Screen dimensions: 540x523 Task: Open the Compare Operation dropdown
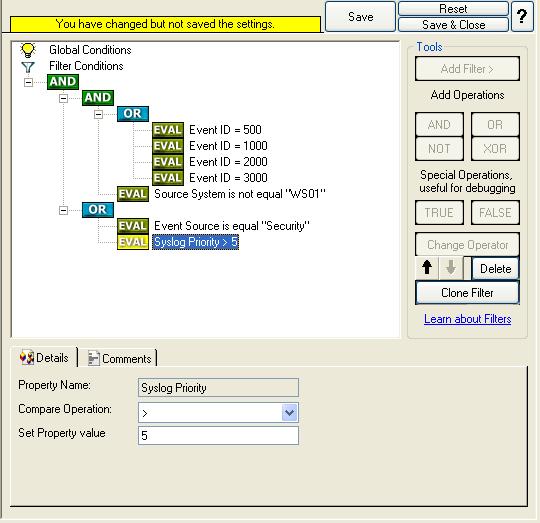tap(289, 412)
